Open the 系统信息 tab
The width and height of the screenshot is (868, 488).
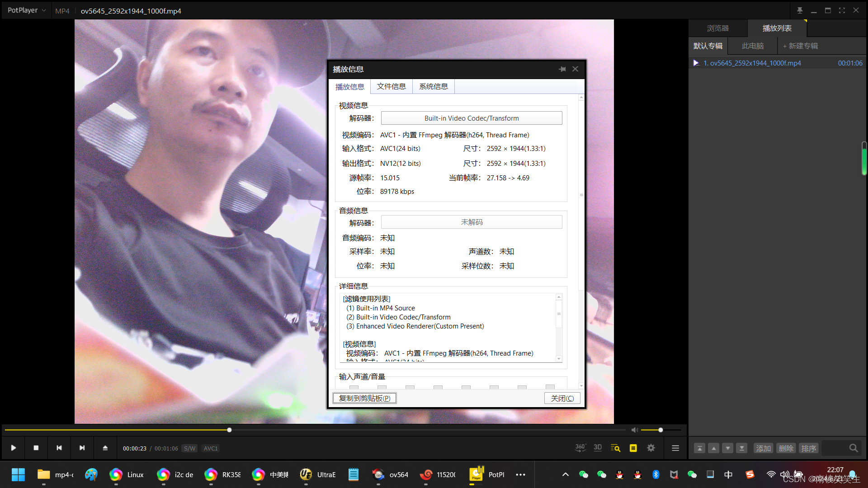(x=434, y=86)
